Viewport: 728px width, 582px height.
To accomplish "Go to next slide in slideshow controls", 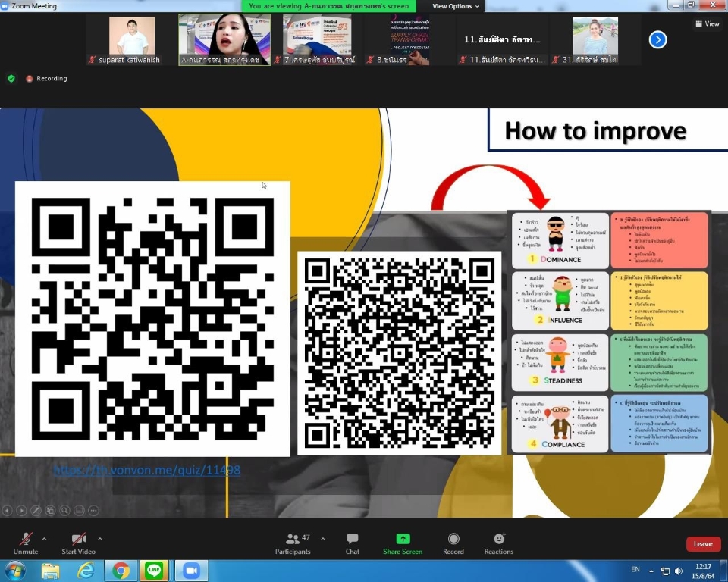I will click(21, 511).
